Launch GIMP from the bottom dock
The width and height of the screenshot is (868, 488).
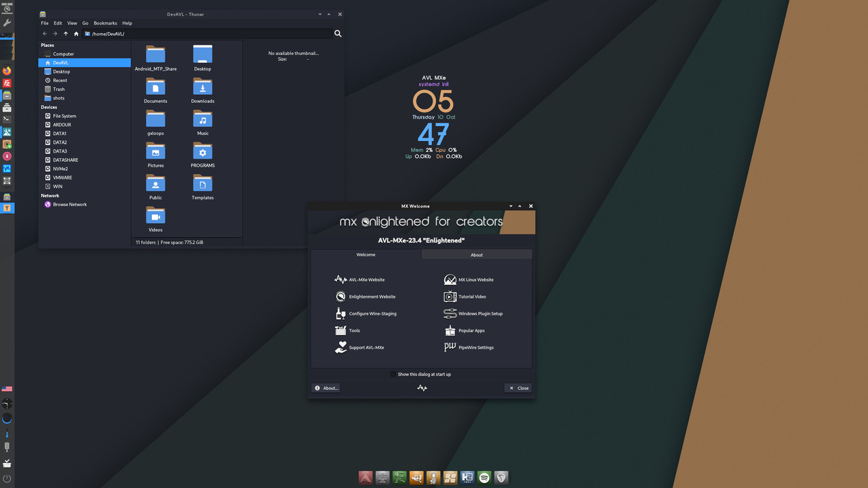pyautogui.click(x=416, y=477)
